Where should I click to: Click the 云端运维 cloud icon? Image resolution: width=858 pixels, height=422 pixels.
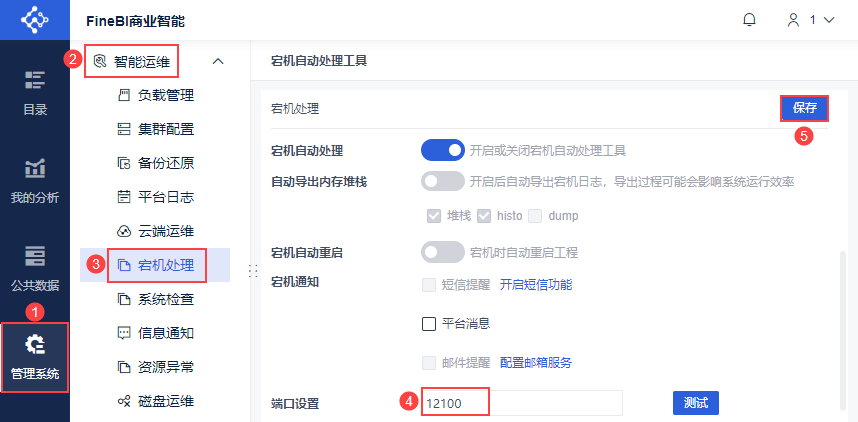[124, 231]
